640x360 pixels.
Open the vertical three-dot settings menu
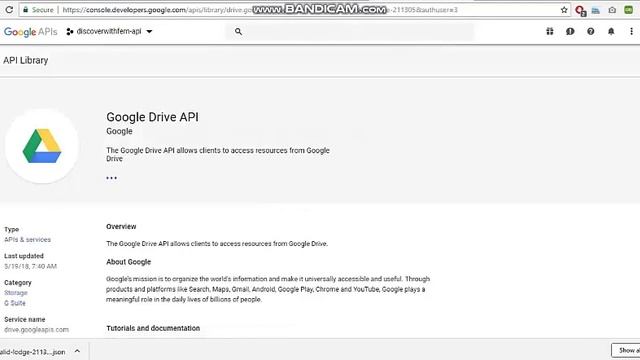coord(631,31)
